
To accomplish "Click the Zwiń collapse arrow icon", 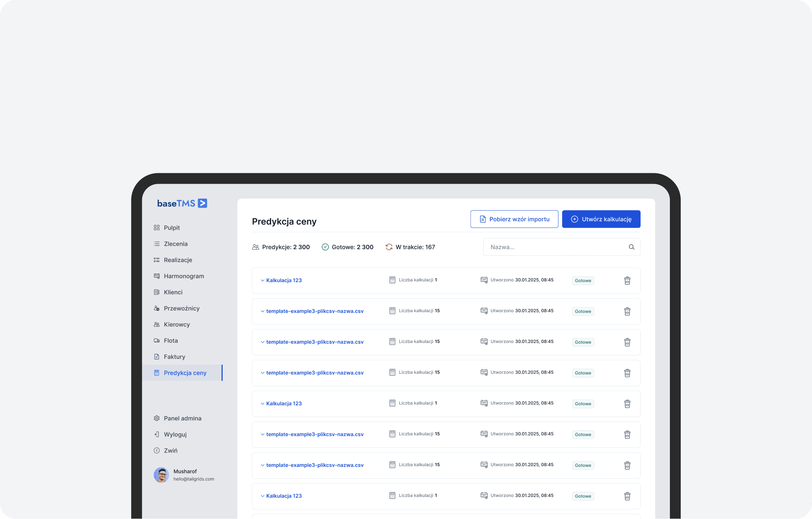I will pos(157,451).
